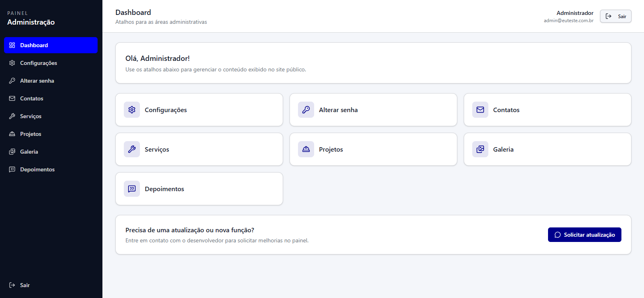Click the Solicitar atualização button
The height and width of the screenshot is (298, 644).
click(x=585, y=235)
